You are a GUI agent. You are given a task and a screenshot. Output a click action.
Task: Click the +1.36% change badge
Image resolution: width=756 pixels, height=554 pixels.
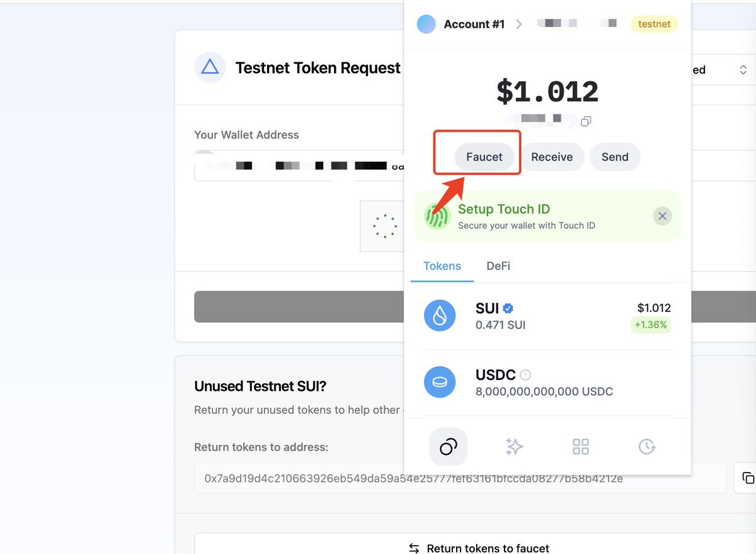(651, 325)
